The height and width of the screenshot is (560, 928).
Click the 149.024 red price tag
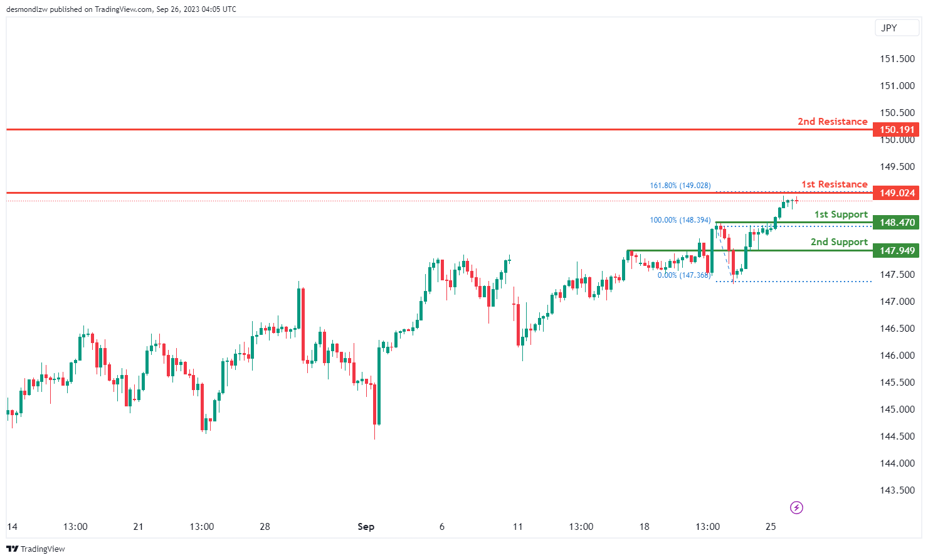click(897, 193)
